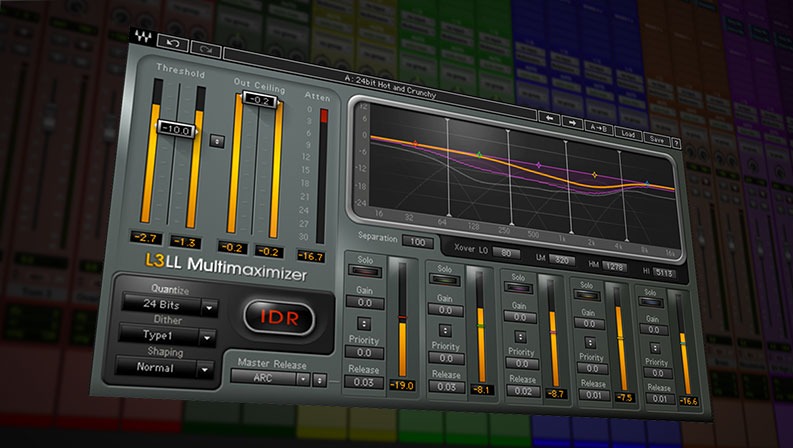Screen dimensions: 793x448
Task: Click the Atten meter readout -16.7
Action: click(311, 256)
